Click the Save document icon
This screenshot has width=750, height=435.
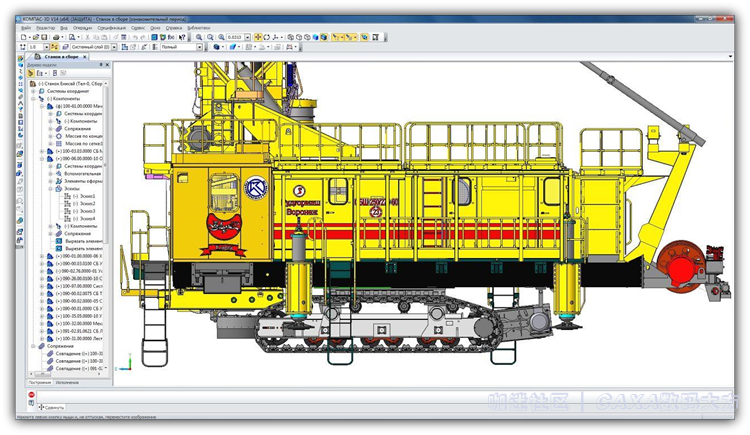tap(44, 37)
